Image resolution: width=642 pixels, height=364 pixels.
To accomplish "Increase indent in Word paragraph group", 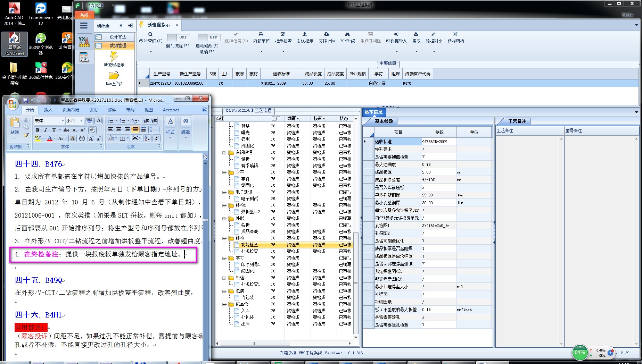I will [154, 120].
